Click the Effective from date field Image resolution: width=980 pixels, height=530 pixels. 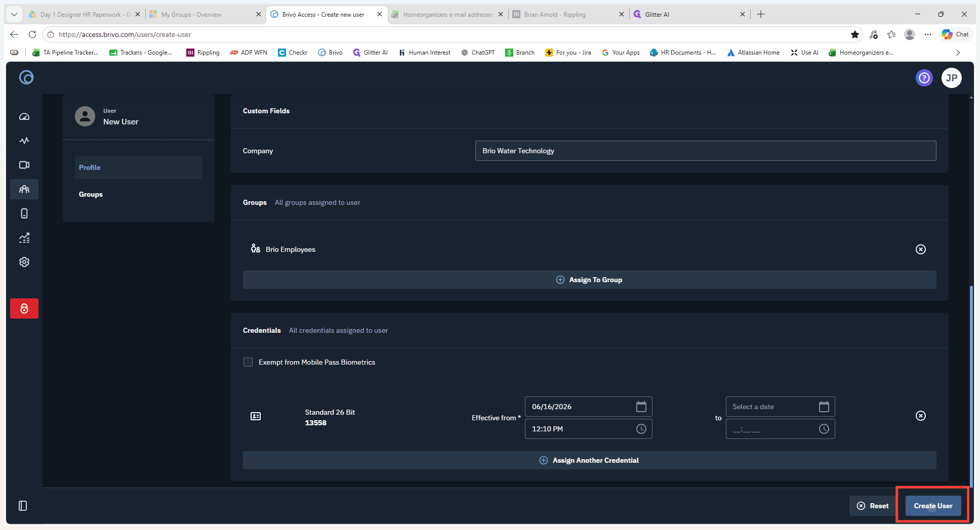(588, 407)
